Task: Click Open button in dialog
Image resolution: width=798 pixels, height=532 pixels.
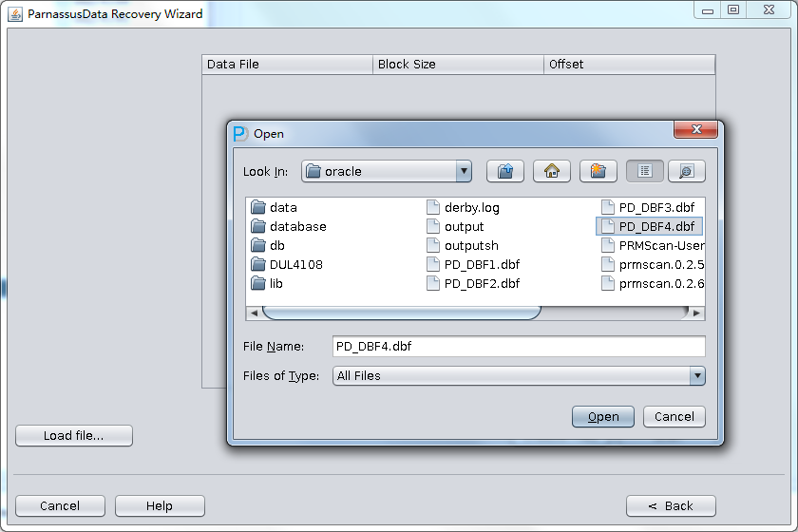Action: pos(603,416)
